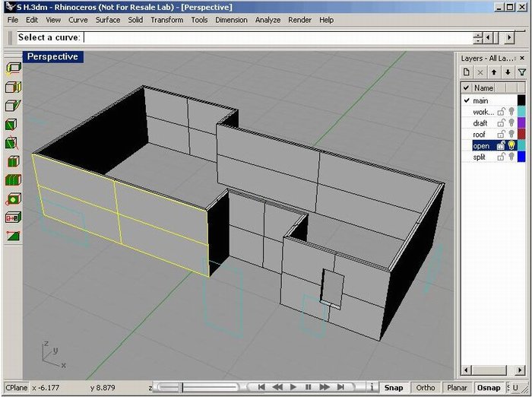
Task: Click the new layer icon in Layers panel
Action: (467, 72)
